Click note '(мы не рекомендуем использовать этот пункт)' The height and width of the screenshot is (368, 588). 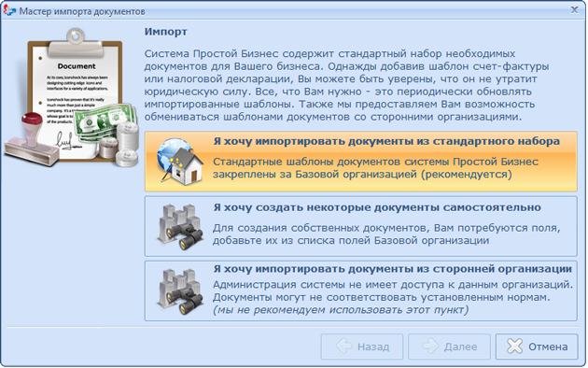coord(341,310)
